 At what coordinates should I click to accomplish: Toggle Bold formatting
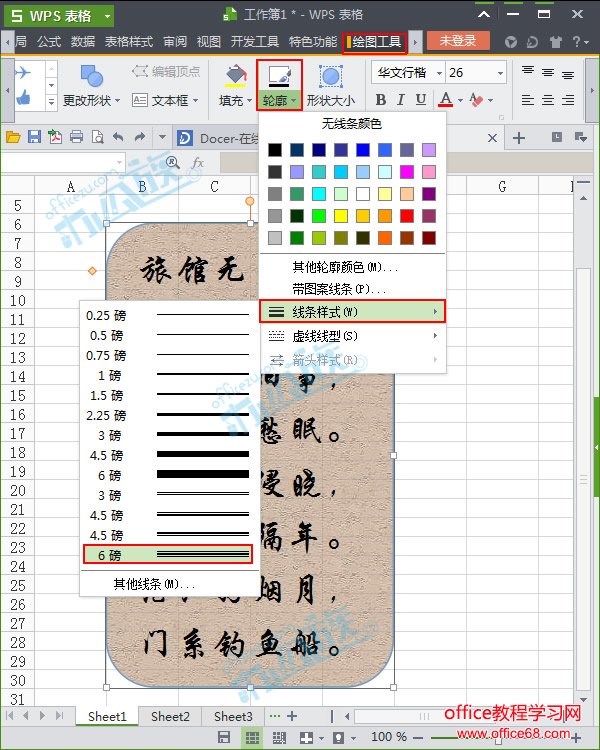tap(381, 99)
